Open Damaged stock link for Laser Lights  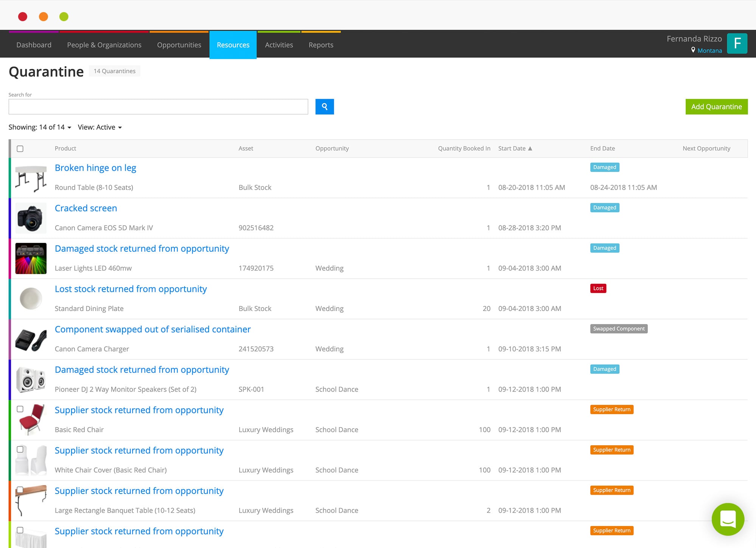tap(142, 249)
